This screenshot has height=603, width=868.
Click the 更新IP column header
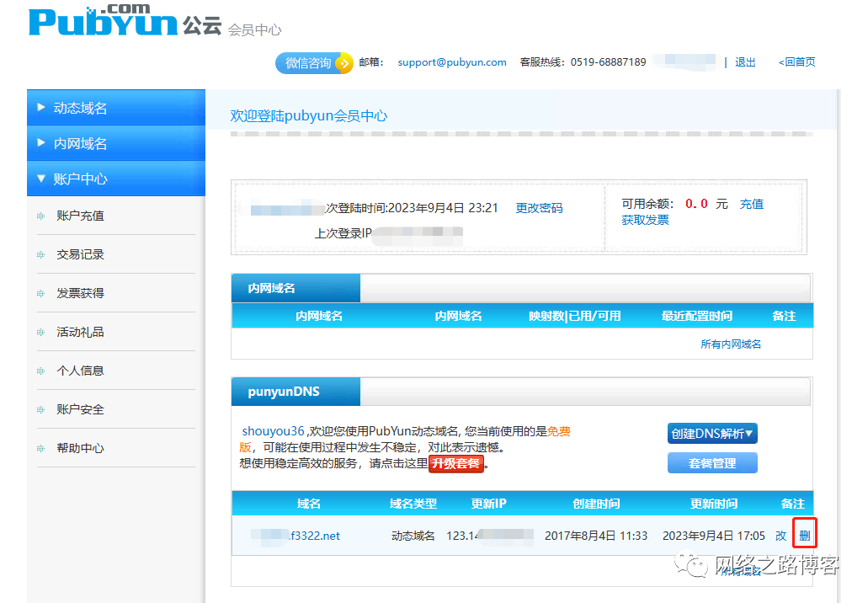point(488,504)
